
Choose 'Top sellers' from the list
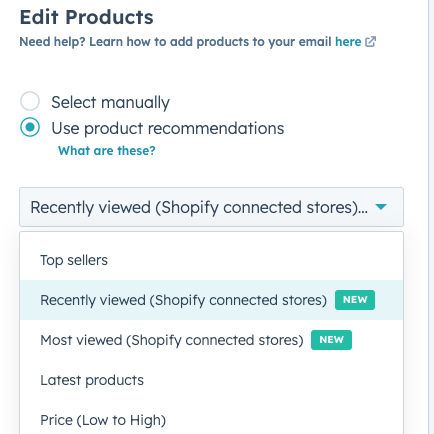[211, 260]
